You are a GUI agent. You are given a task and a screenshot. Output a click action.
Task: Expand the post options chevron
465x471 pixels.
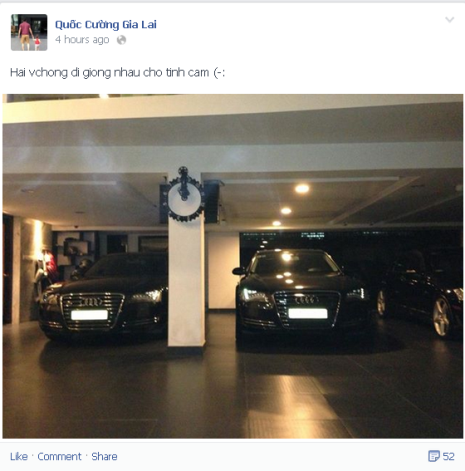click(450, 20)
